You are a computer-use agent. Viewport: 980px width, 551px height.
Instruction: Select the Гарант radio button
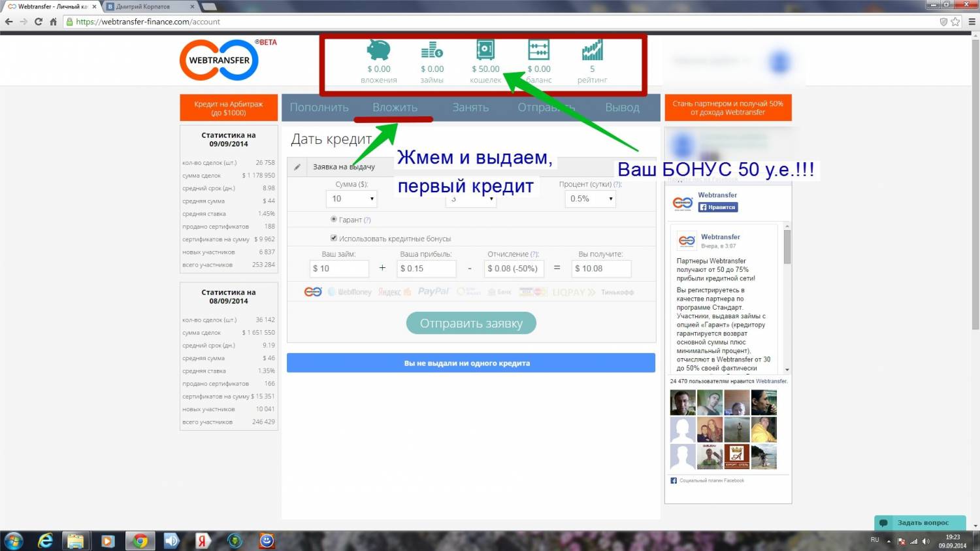[334, 220]
